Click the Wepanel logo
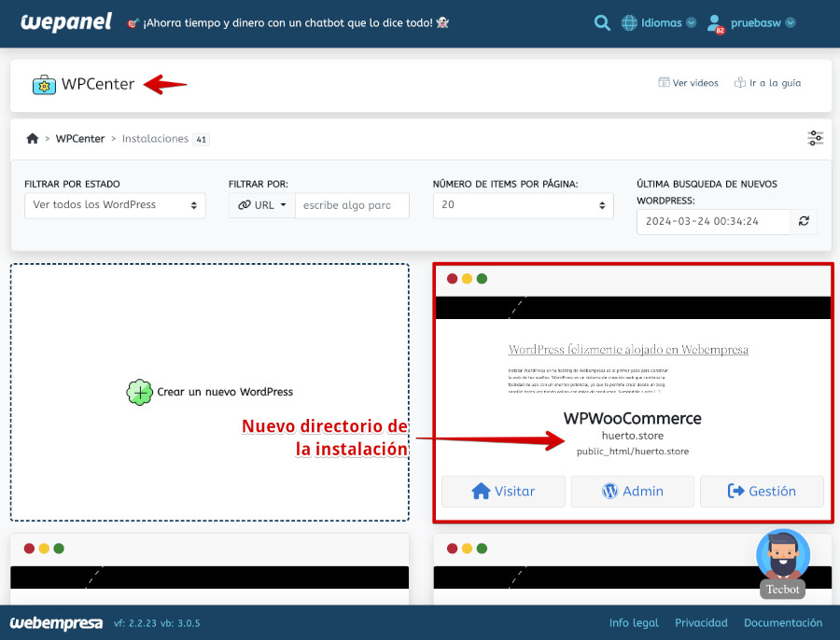Viewport: 840px width, 640px height. click(66, 22)
